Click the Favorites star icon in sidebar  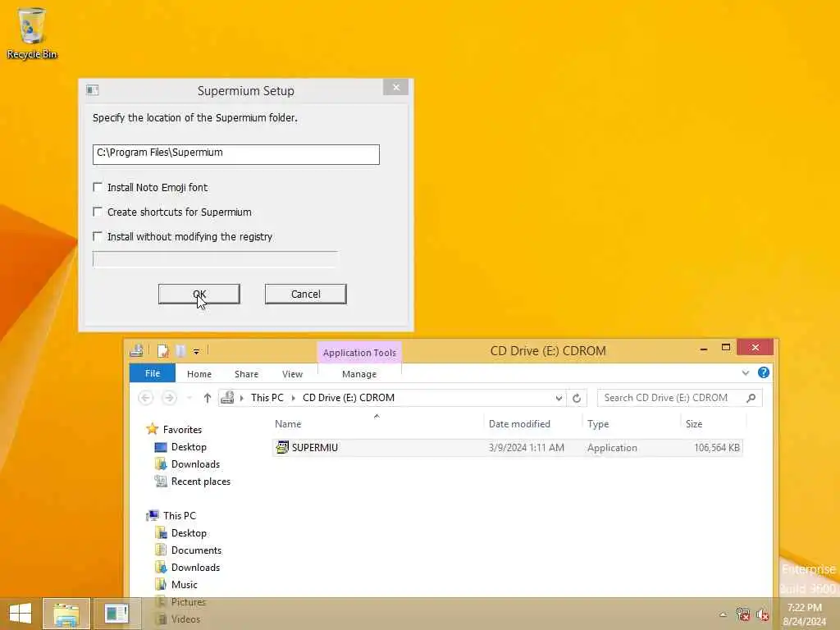(152, 429)
